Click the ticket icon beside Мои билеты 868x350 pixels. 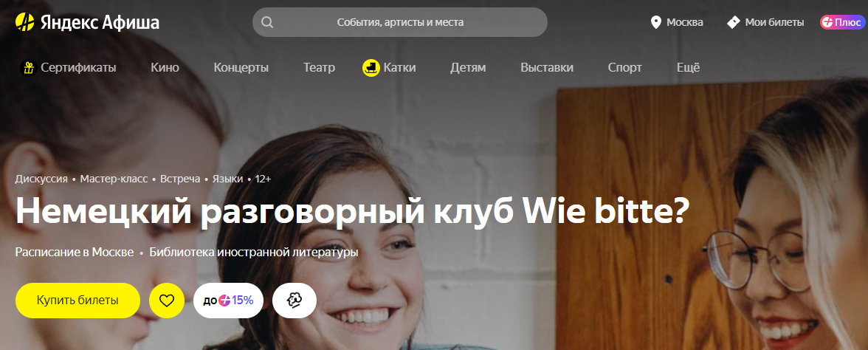(x=734, y=22)
